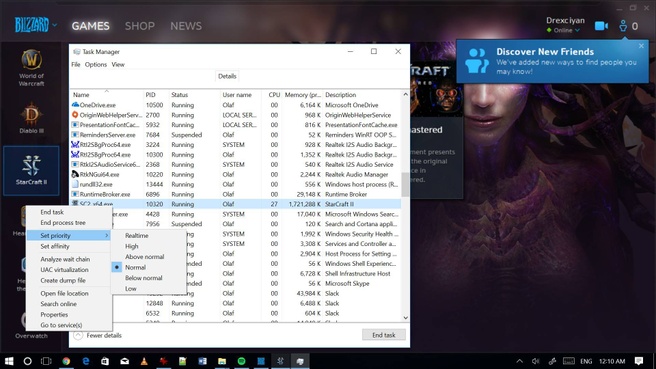Sort by Memory column header
Image resolution: width=656 pixels, height=369 pixels.
[302, 95]
